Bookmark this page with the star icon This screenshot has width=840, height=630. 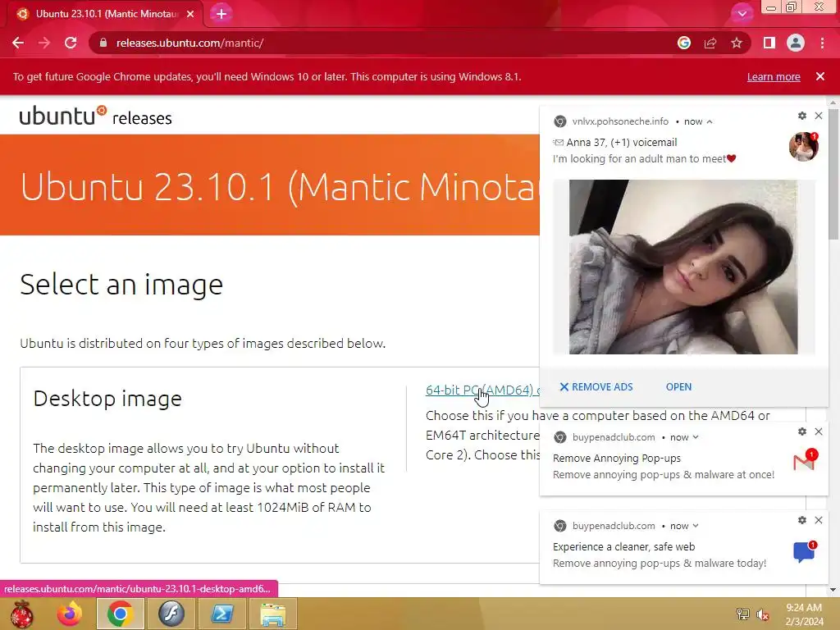click(x=737, y=43)
